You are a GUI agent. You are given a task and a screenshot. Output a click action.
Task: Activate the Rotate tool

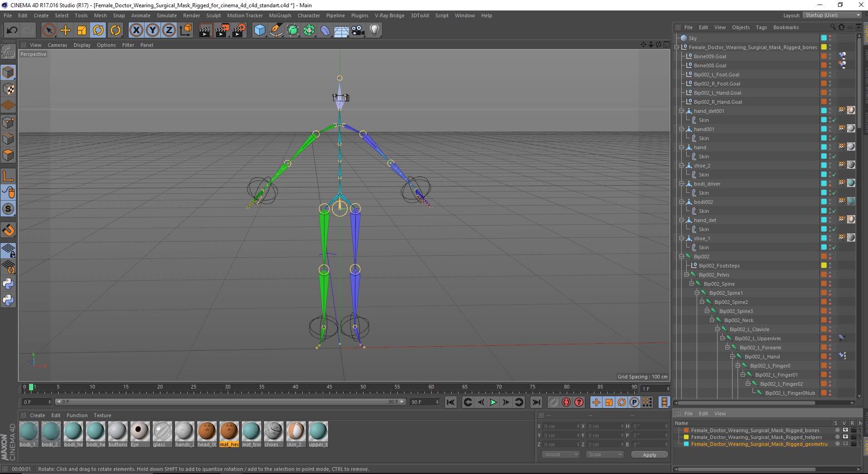[x=98, y=30]
